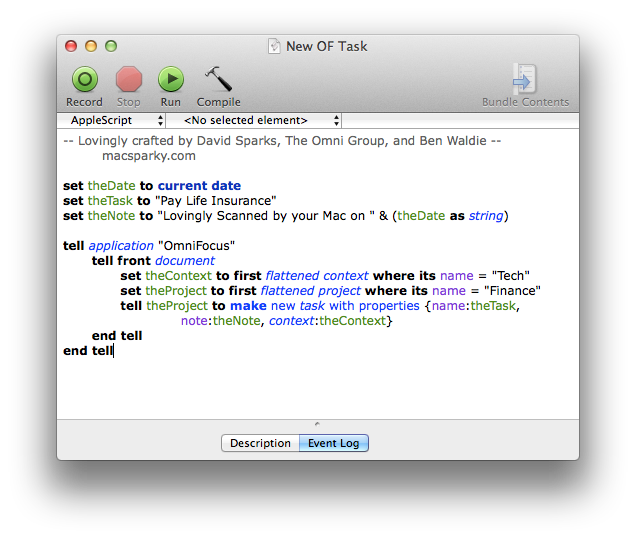Place cursor at final 'end tell' line
The width and height of the screenshot is (636, 539).
tap(88, 351)
